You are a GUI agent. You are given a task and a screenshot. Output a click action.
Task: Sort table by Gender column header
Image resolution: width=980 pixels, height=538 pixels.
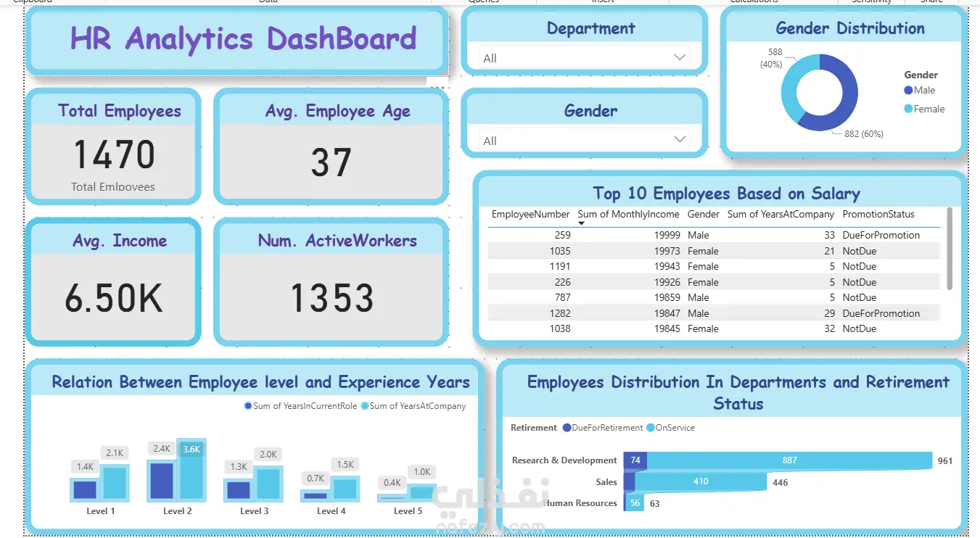pyautogui.click(x=704, y=215)
